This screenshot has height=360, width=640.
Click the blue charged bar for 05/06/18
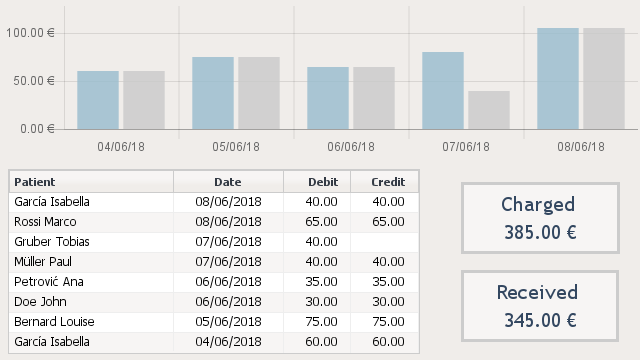[x=213, y=93]
